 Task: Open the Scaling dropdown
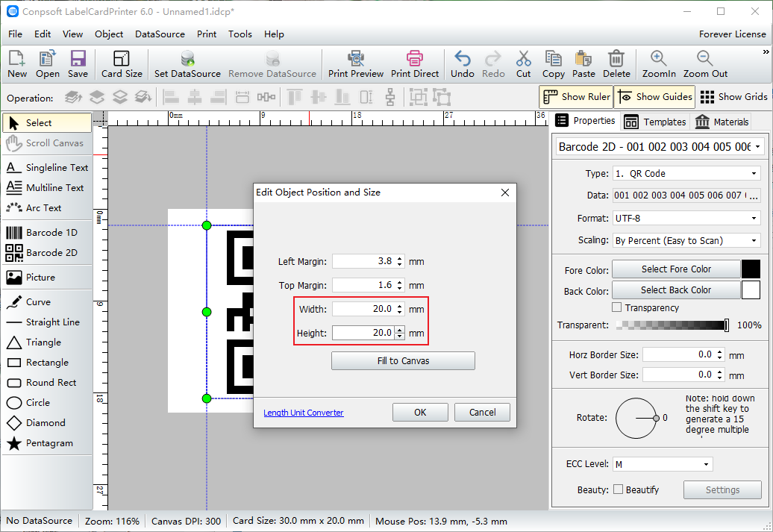(686, 240)
